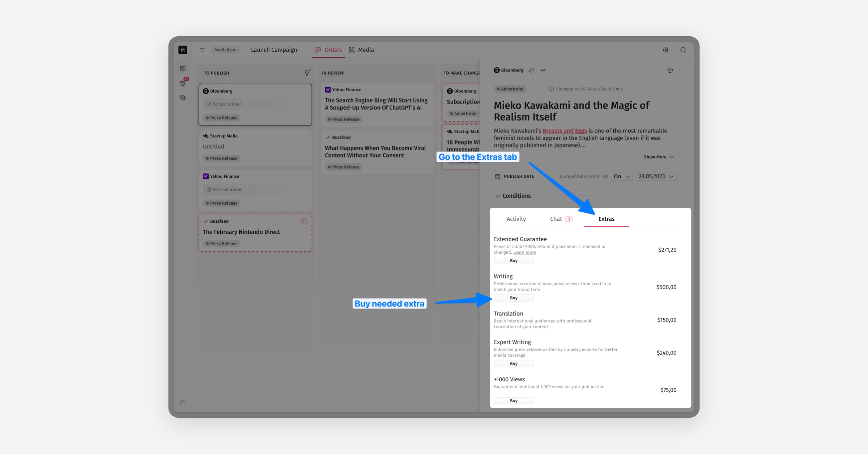This screenshot has height=454, width=868.
Task: Open the 23.05.2023 date dropdown
Action: pos(656,176)
